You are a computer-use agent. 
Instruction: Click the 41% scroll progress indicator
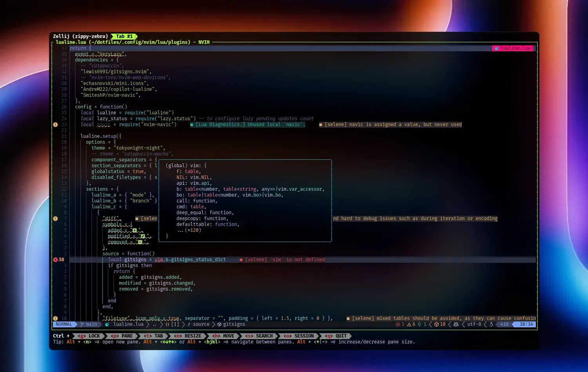pyautogui.click(x=504, y=324)
